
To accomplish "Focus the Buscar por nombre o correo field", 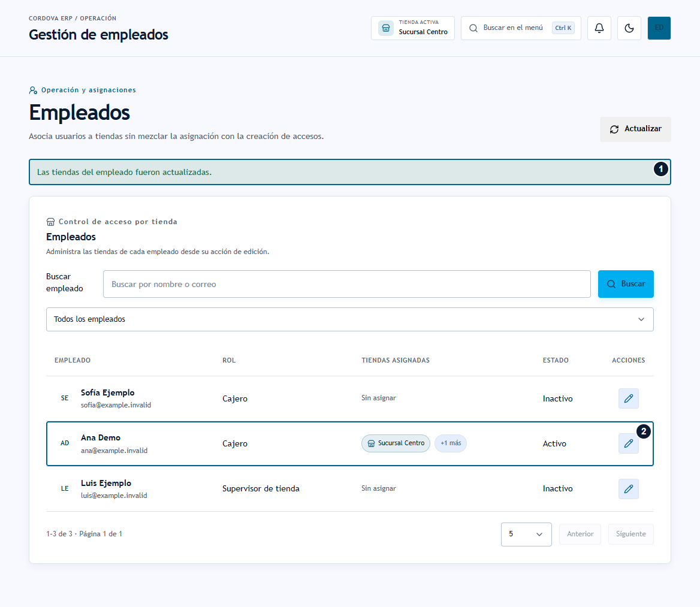I will [347, 284].
